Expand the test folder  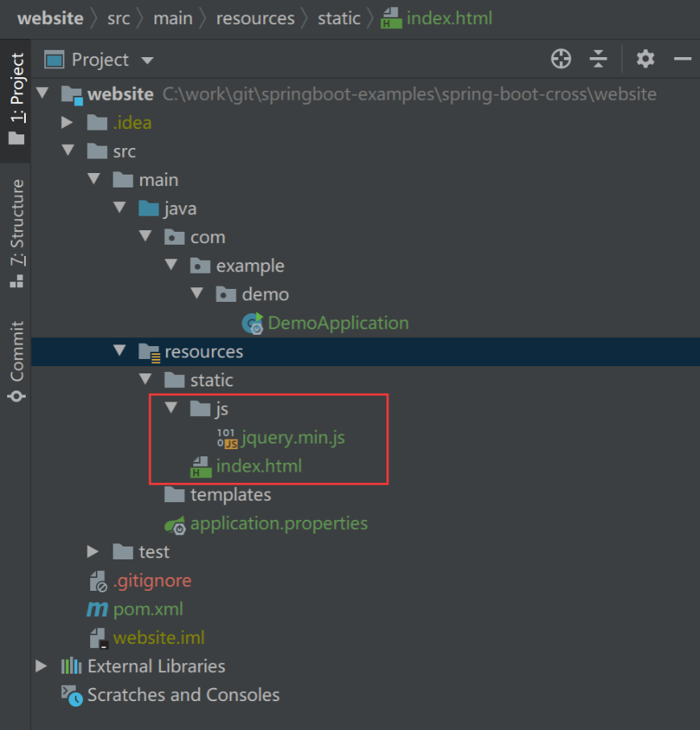click(94, 552)
